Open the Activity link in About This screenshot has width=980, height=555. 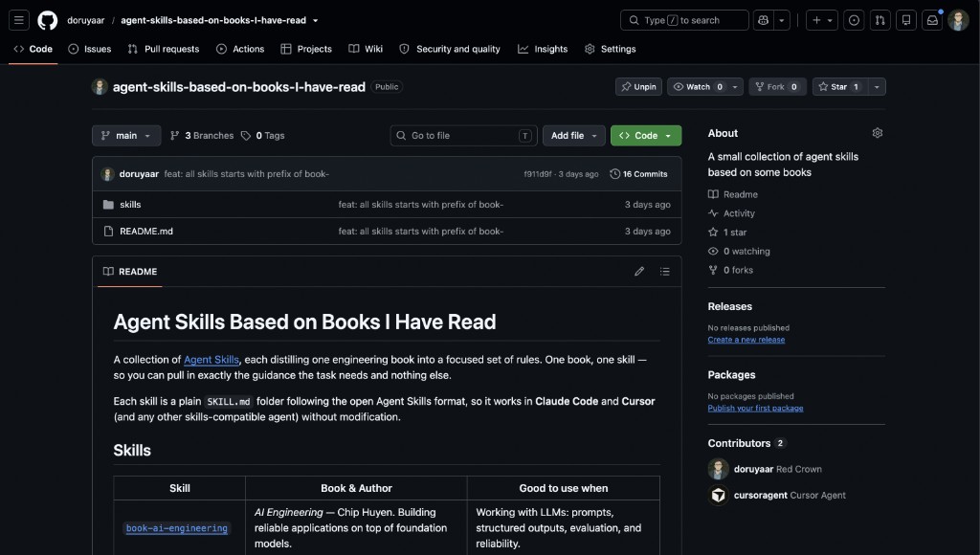[x=732, y=213]
